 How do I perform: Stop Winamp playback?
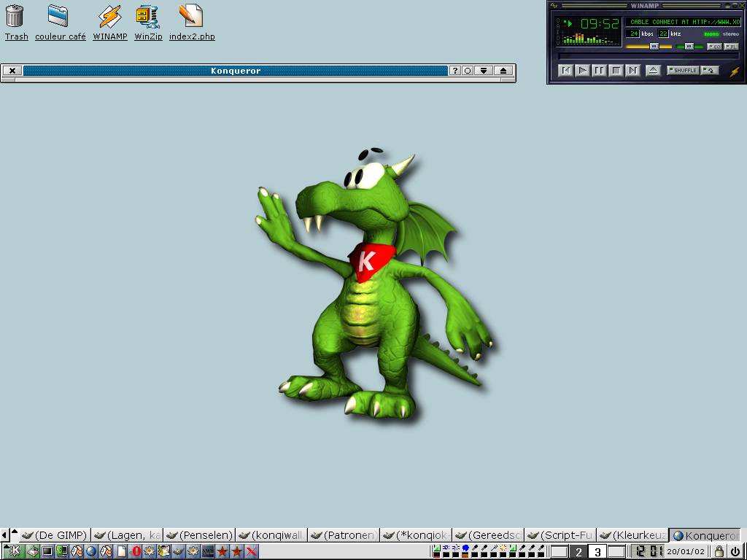point(616,71)
